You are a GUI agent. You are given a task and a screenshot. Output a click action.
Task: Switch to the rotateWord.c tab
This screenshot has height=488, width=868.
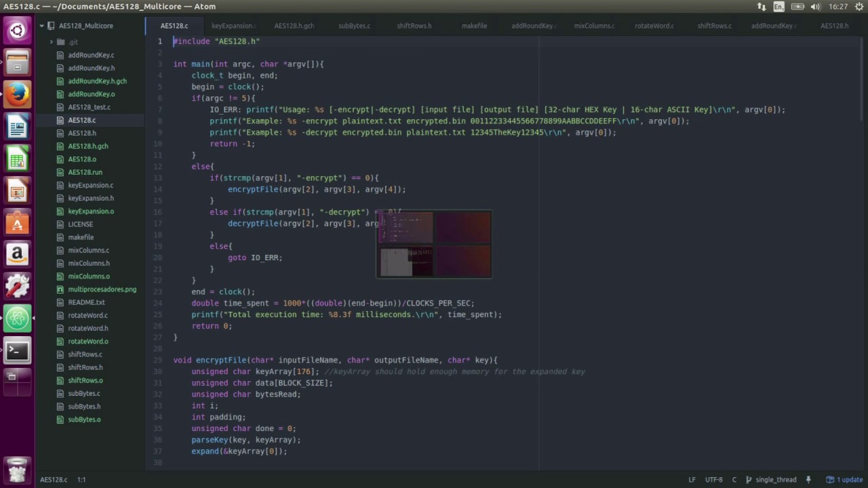tap(654, 26)
